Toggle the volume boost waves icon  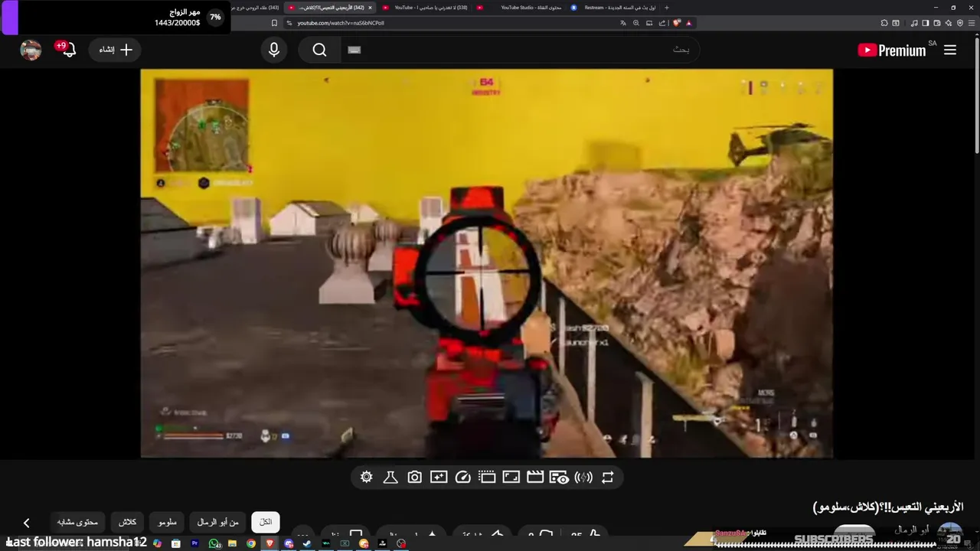pos(583,478)
